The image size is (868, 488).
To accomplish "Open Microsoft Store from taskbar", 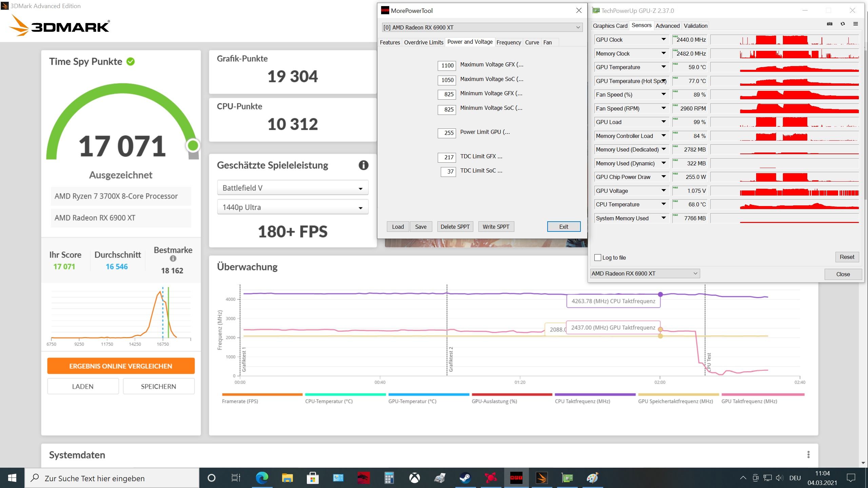I will point(313,478).
